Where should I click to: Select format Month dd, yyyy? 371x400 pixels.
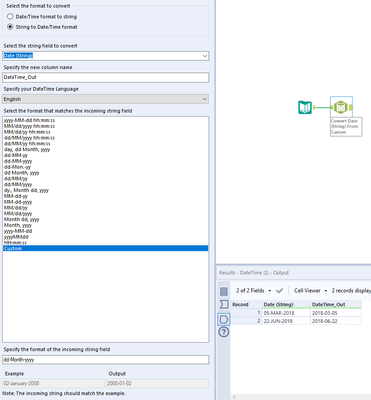tap(105, 219)
